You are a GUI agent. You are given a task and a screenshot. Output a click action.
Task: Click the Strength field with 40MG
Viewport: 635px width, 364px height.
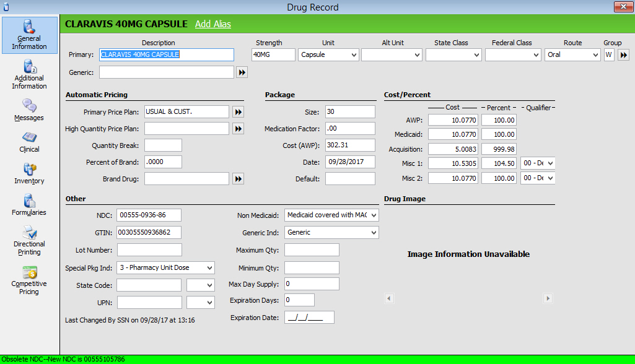tap(273, 54)
